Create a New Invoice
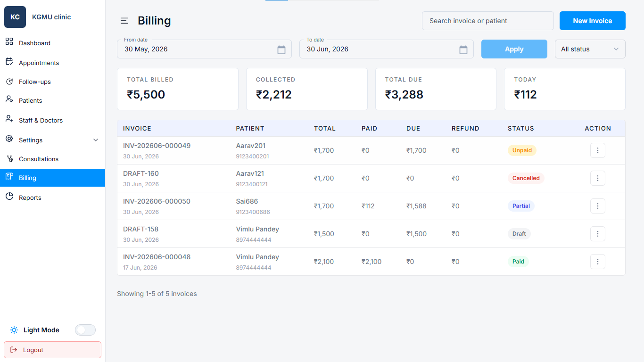 tap(593, 21)
